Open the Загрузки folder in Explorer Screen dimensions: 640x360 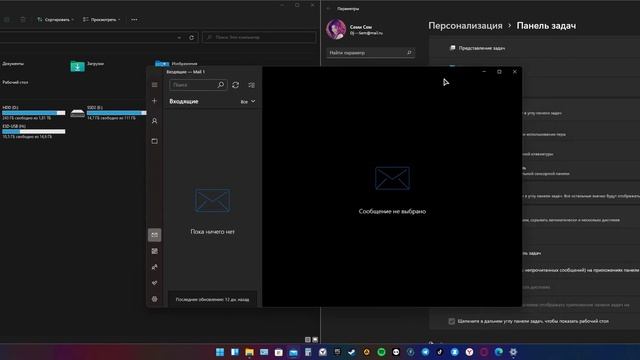[x=87, y=65]
